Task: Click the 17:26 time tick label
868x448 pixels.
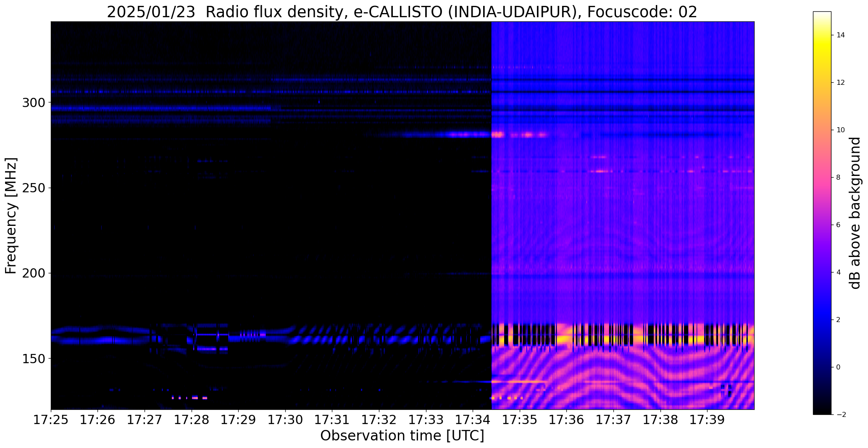Action: (x=98, y=419)
